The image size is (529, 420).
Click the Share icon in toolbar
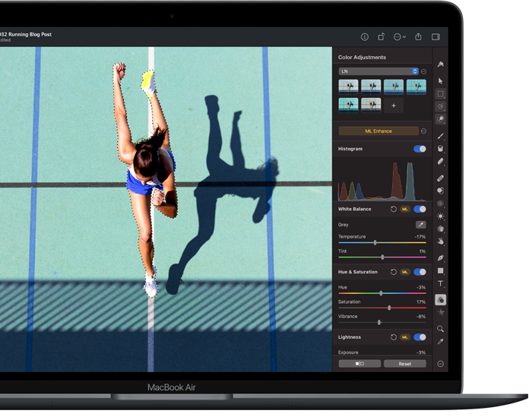click(418, 36)
